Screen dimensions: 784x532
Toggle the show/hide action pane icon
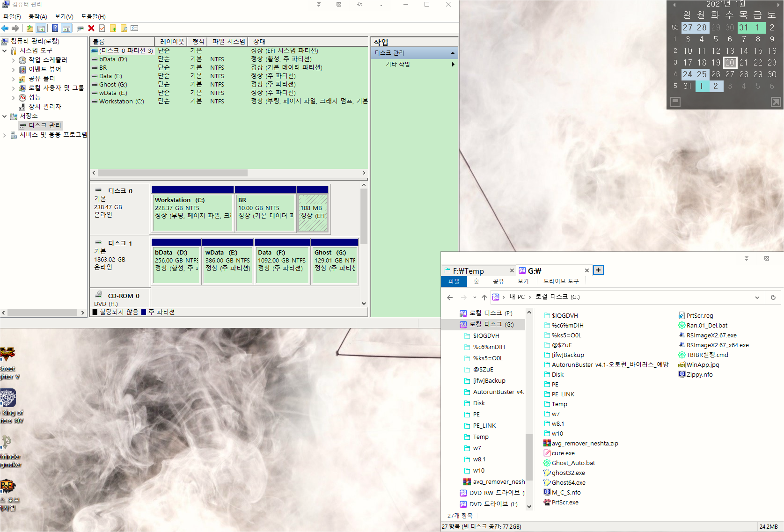tap(66, 28)
